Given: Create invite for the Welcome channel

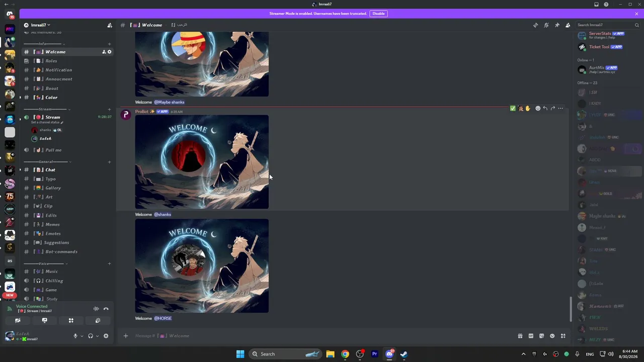Looking at the screenshot, I should [104, 52].
